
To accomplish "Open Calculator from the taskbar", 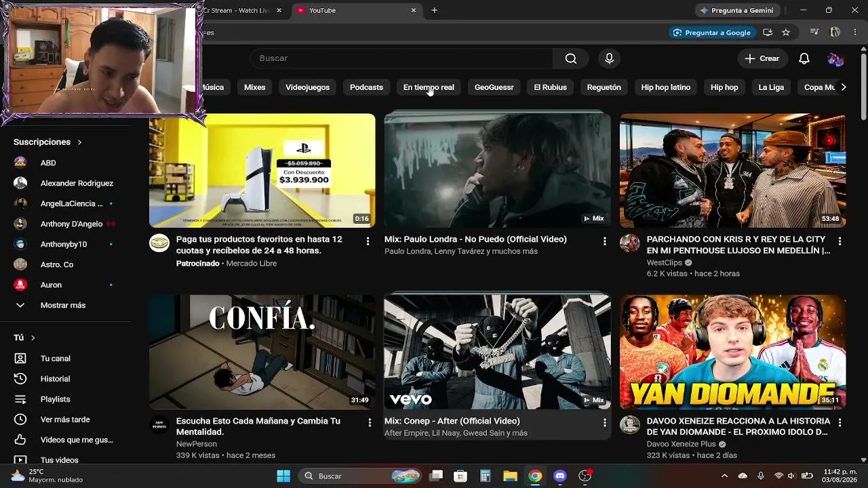I will (485, 476).
